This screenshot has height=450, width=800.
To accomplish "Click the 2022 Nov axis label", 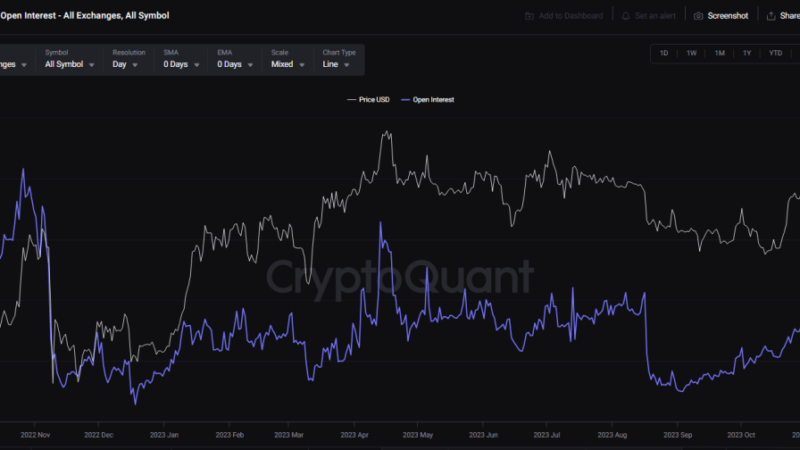I will [35, 435].
